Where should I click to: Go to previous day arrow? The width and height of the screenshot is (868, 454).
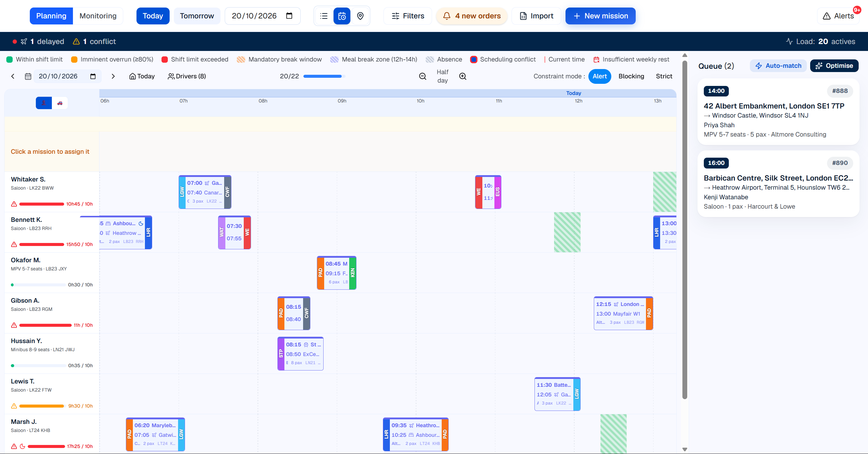(13, 76)
